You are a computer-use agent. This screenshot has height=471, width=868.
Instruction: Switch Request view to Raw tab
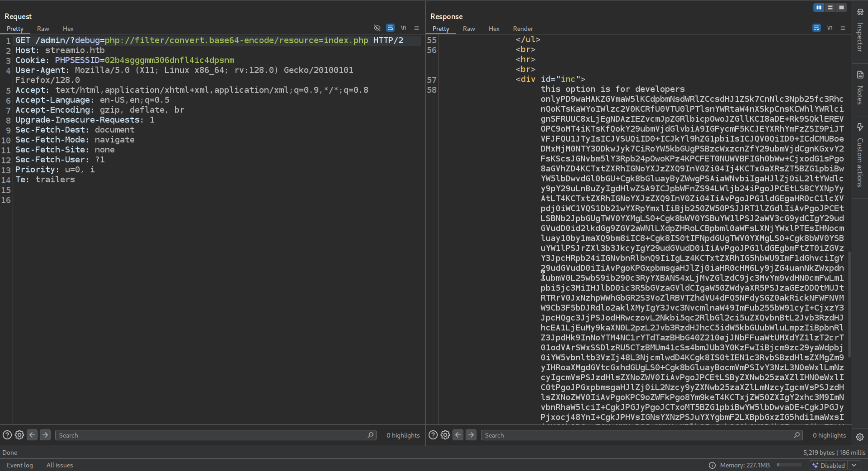point(43,29)
